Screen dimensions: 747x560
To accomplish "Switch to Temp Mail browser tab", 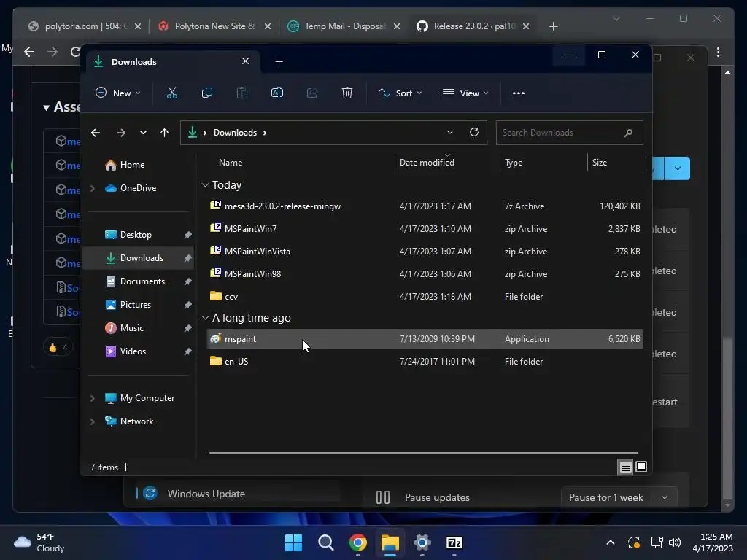I will click(344, 26).
